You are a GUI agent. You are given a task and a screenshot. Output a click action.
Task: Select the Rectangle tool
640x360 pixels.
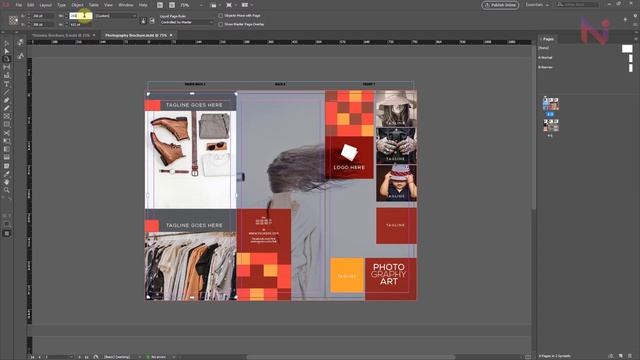(7, 125)
